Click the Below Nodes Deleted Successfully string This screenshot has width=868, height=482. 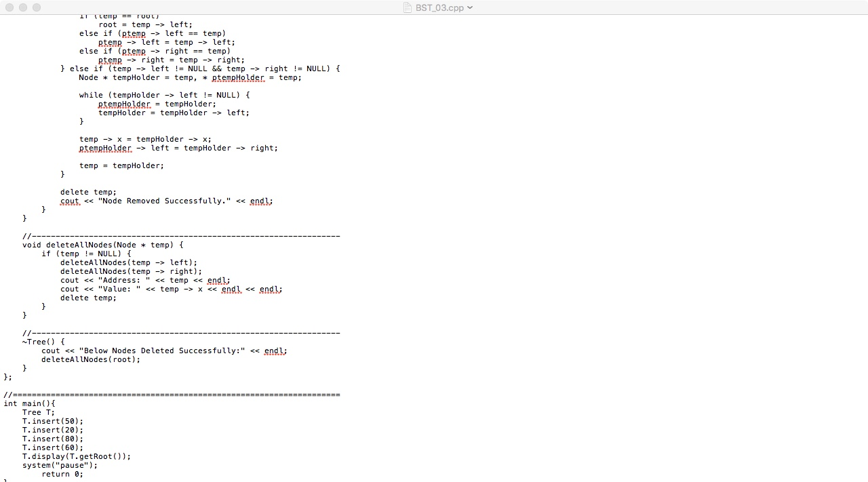tap(162, 350)
